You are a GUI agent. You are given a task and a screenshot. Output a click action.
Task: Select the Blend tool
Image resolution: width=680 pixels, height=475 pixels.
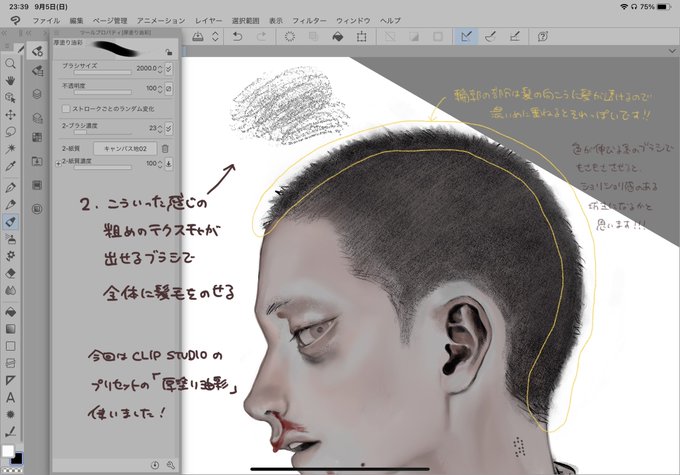pos(10,290)
